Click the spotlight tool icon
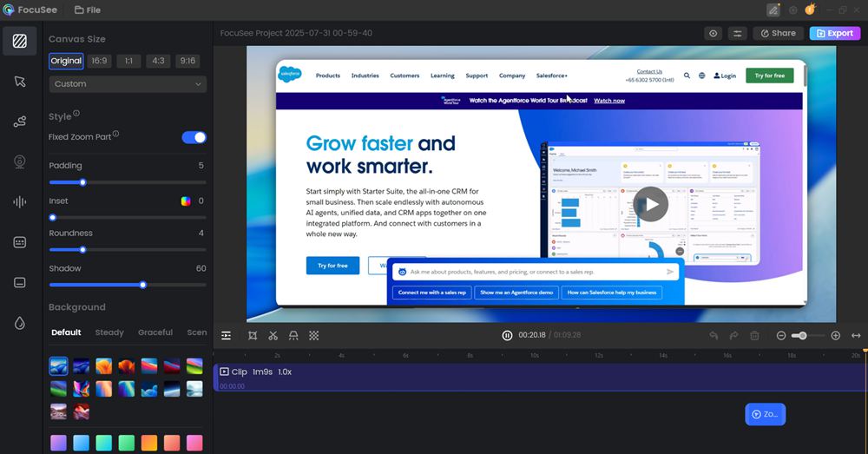Viewport: 868px width, 454px height. point(293,336)
